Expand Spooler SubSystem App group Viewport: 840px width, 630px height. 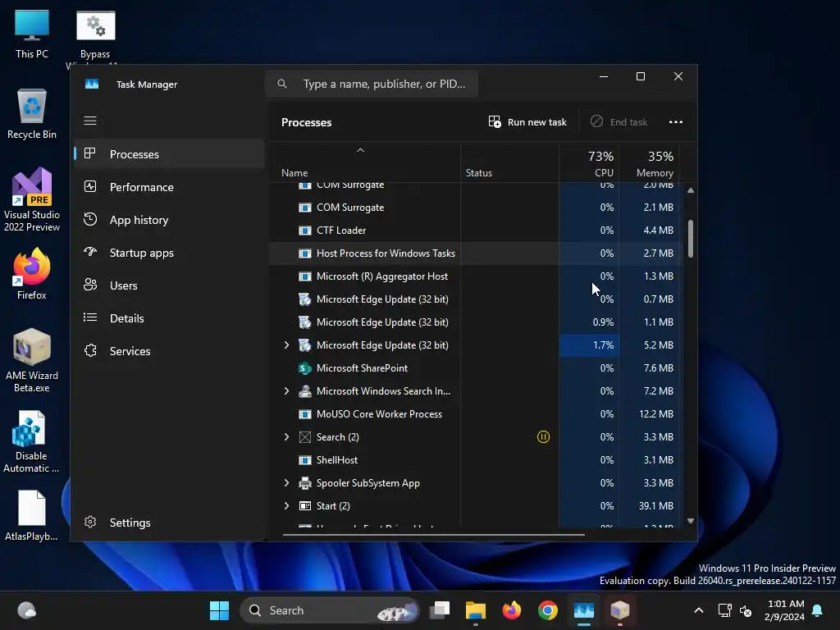pos(286,482)
